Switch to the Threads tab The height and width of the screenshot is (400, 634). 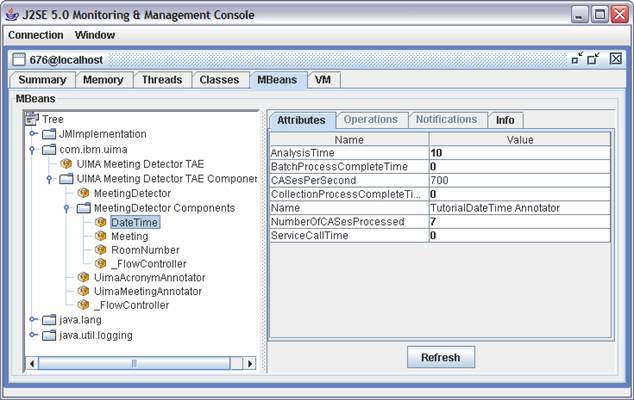click(161, 80)
